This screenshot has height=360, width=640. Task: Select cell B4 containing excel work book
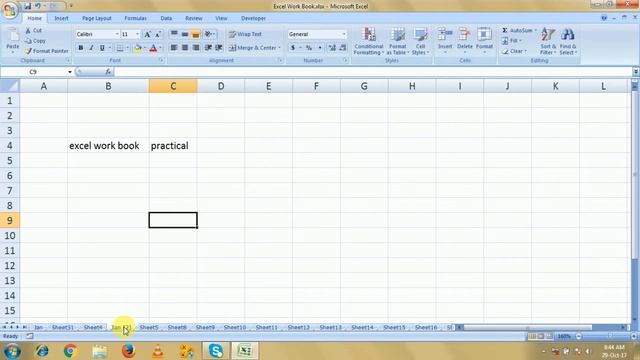108,146
